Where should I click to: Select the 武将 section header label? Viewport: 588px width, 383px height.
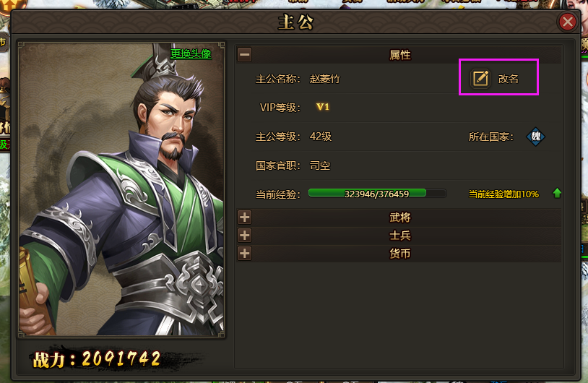click(x=399, y=218)
